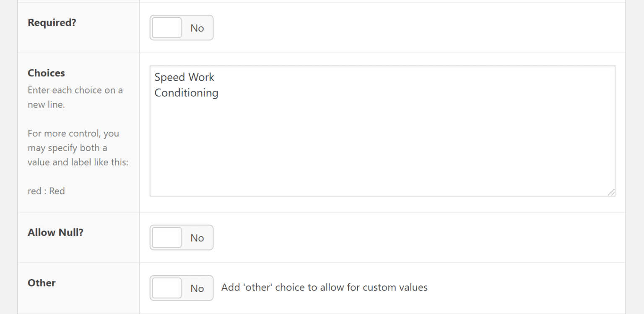644x314 pixels.
Task: Click the 'red : Red' example text
Action: pos(46,191)
